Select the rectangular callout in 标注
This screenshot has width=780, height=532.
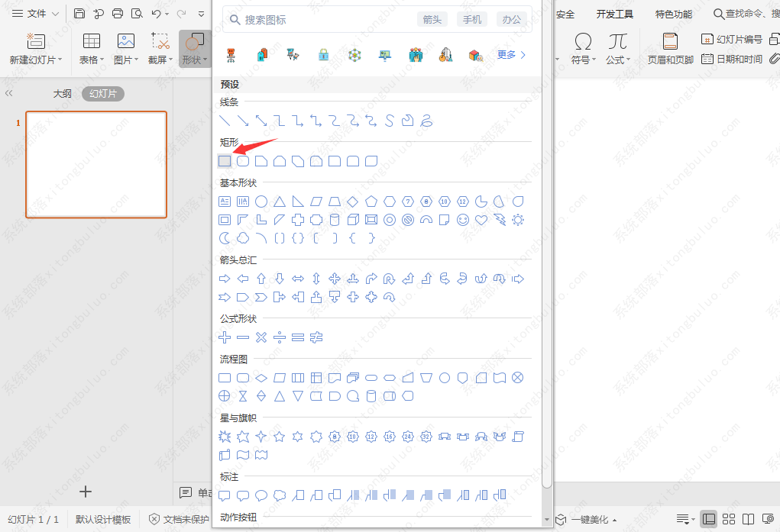tap(225, 495)
